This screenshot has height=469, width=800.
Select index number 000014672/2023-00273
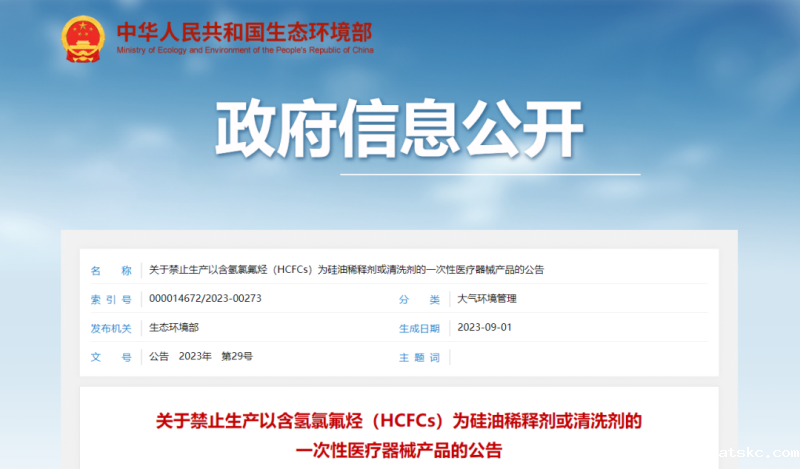(x=205, y=299)
